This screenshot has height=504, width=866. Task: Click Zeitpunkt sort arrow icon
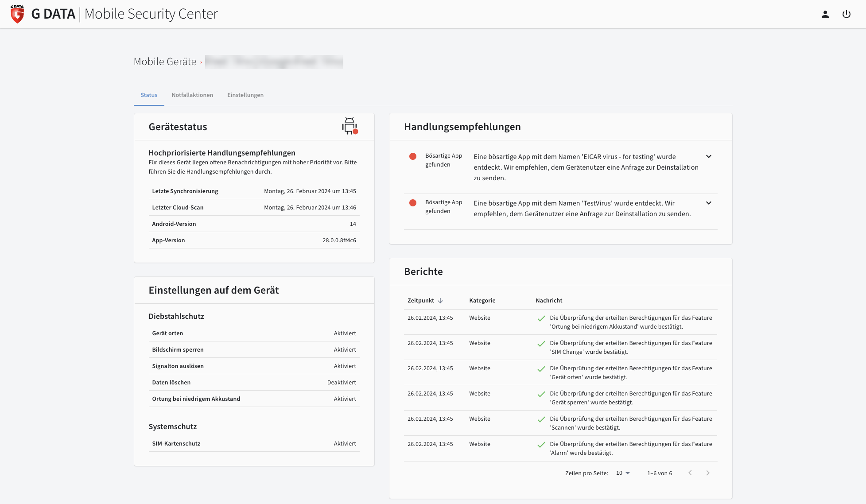pos(440,301)
